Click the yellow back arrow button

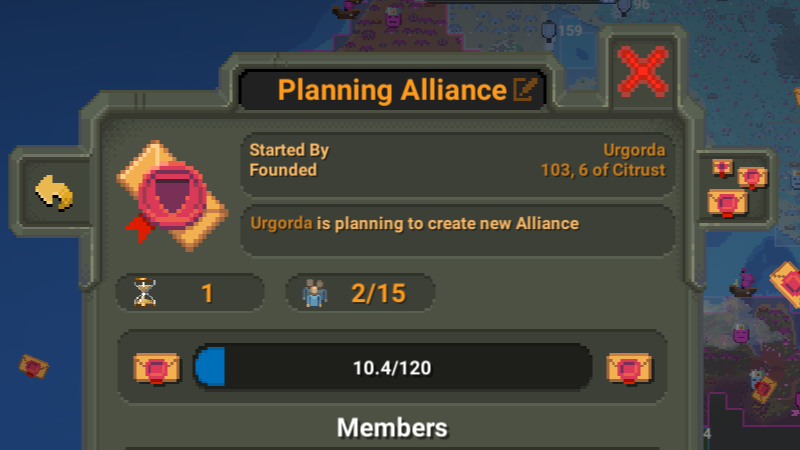pyautogui.click(x=54, y=193)
